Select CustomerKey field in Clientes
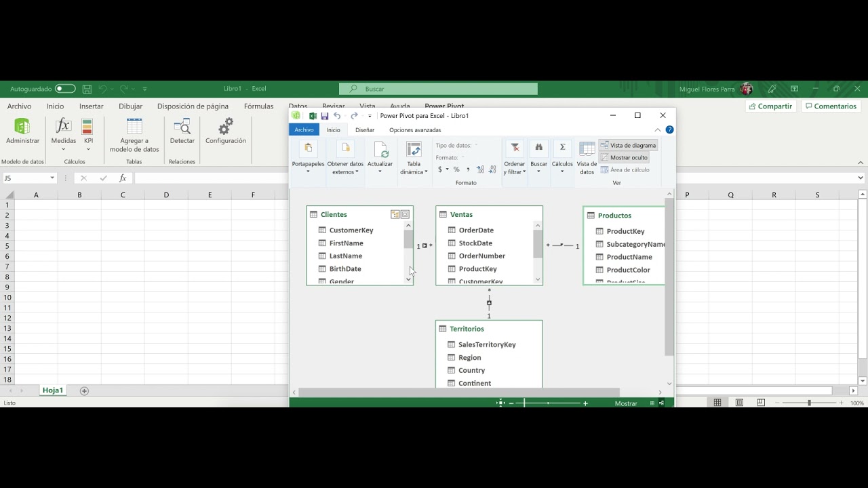Image resolution: width=868 pixels, height=488 pixels. 351,230
